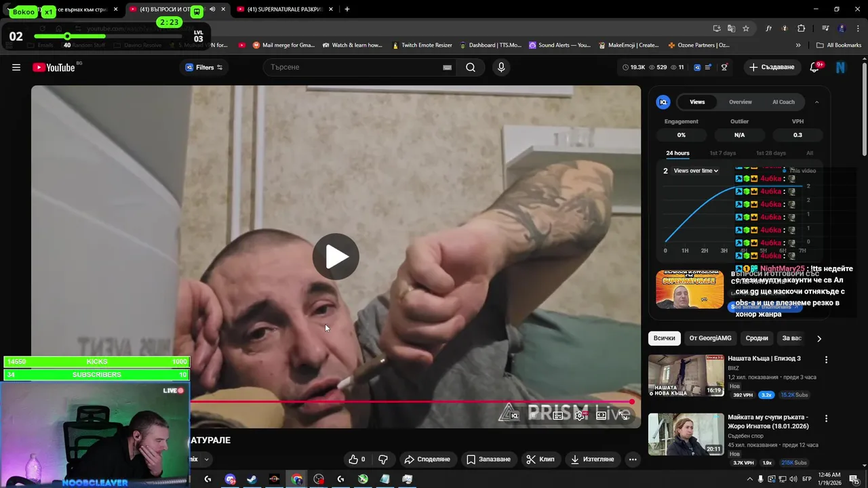Bookmark this page with the star
The width and height of the screenshot is (868, 488).
(746, 28)
